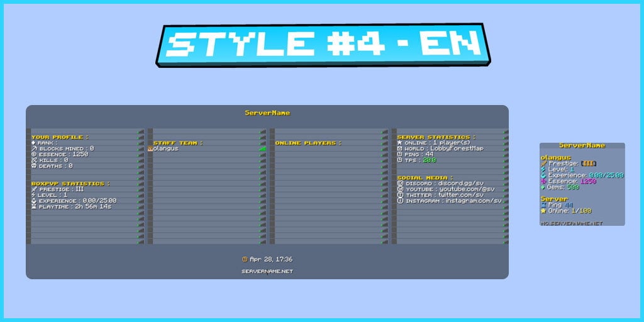Click the Online: 1/100 line on scoreboard
This screenshot has width=644, height=322.
click(x=567, y=211)
